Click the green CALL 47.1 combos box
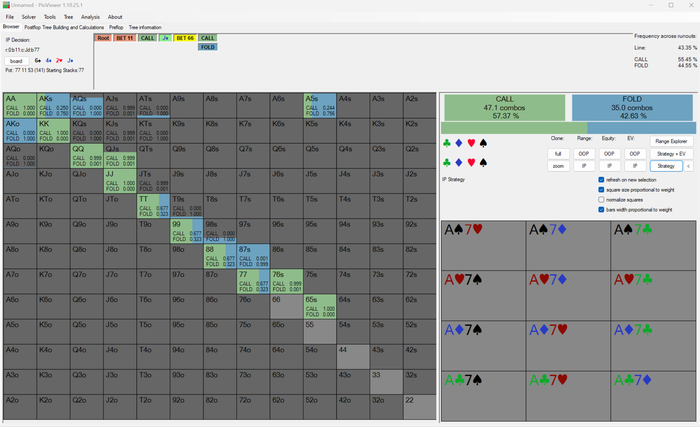The image size is (700, 427). click(x=504, y=108)
